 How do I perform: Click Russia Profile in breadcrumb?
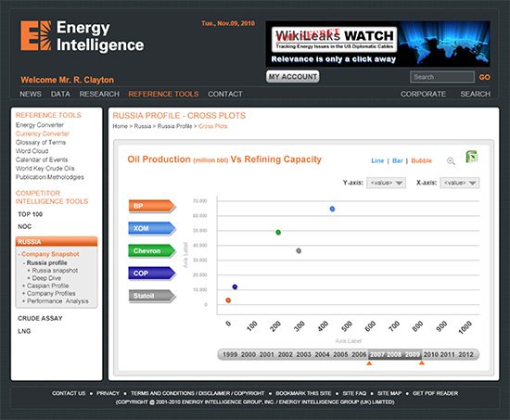174,126
